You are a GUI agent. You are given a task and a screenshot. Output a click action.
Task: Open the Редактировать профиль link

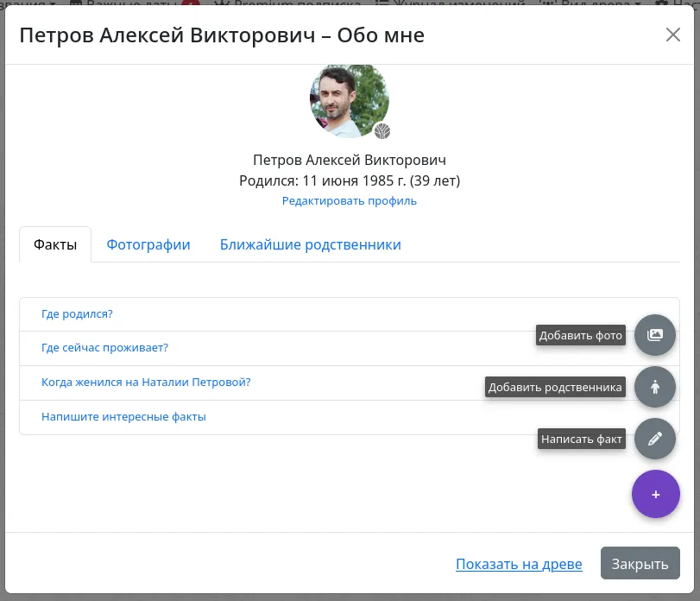pyautogui.click(x=350, y=200)
